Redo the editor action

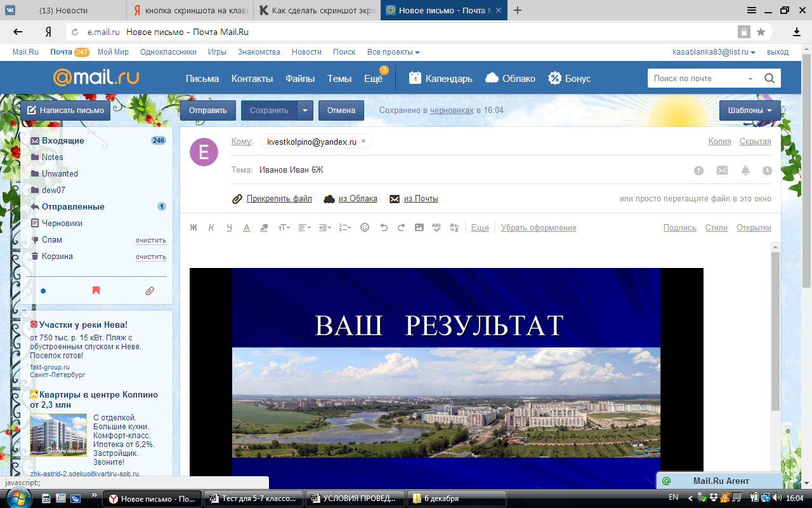point(401,227)
